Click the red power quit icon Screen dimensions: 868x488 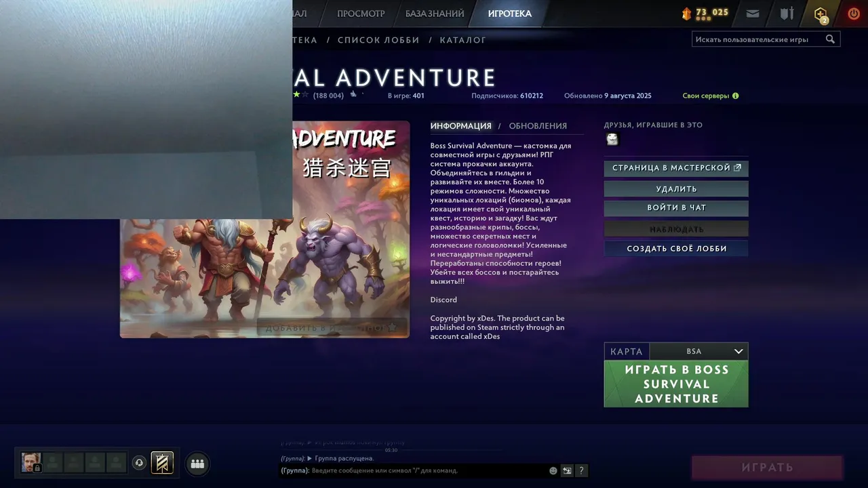coord(854,14)
